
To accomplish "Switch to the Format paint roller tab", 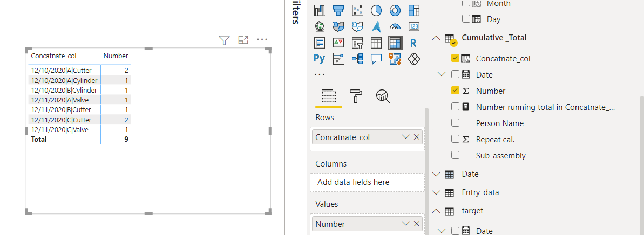I will pyautogui.click(x=356, y=96).
